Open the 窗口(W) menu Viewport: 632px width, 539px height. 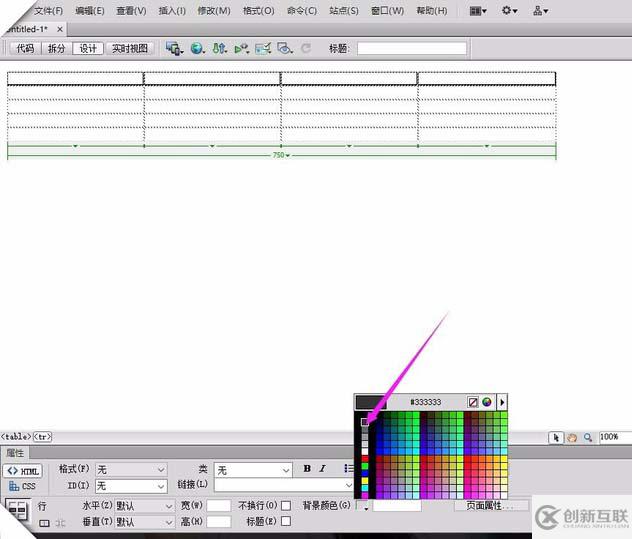pos(388,11)
